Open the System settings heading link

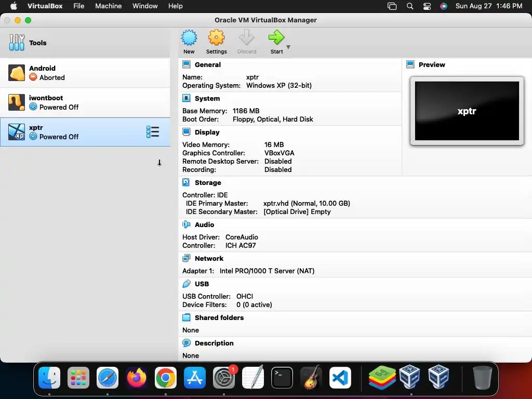coord(207,98)
